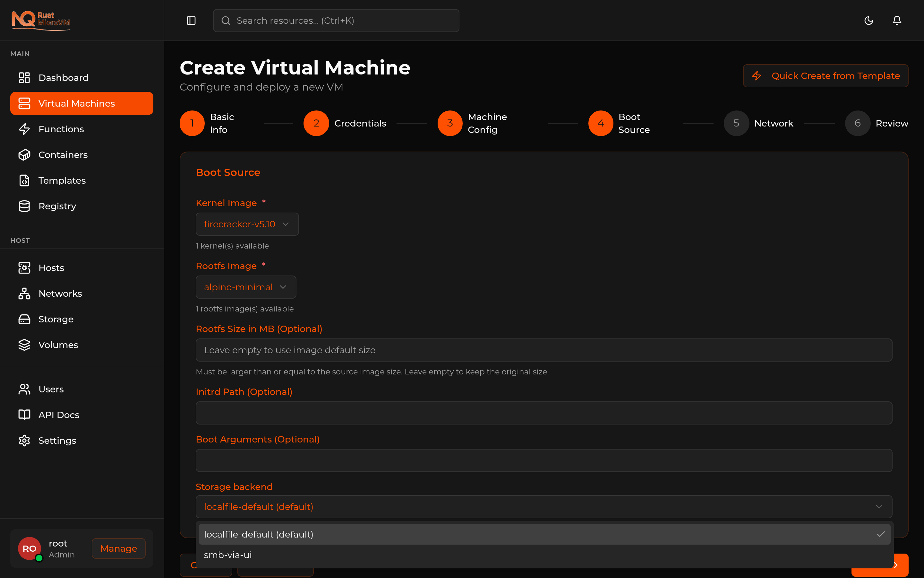Open Functions section
Viewport: 924px width, 578px height.
(x=82, y=129)
